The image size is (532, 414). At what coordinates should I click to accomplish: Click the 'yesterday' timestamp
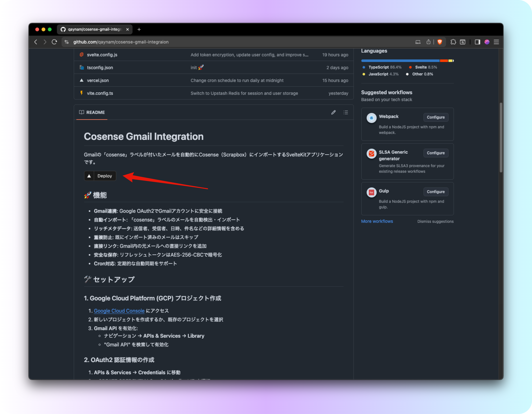pyautogui.click(x=338, y=93)
